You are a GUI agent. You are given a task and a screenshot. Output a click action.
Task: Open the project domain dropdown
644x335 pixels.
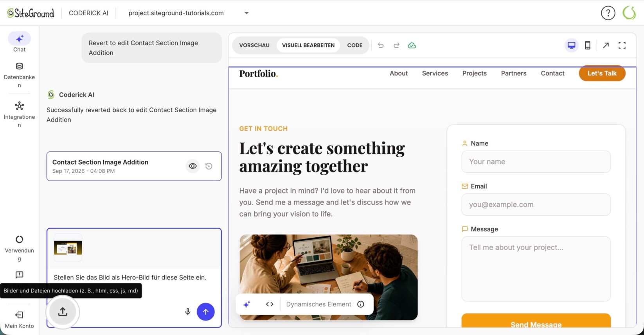coord(189,13)
